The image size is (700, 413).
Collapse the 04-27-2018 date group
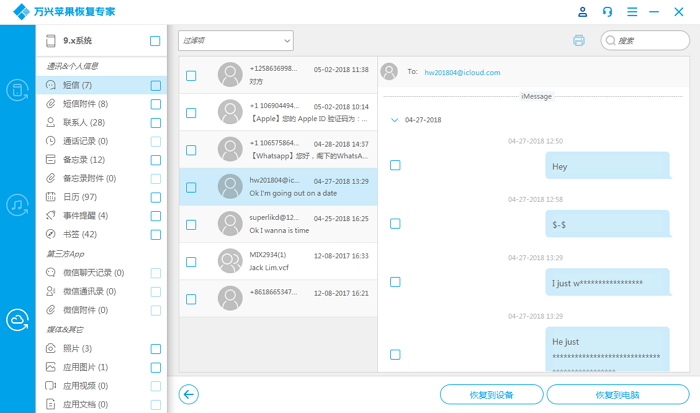[x=394, y=120]
